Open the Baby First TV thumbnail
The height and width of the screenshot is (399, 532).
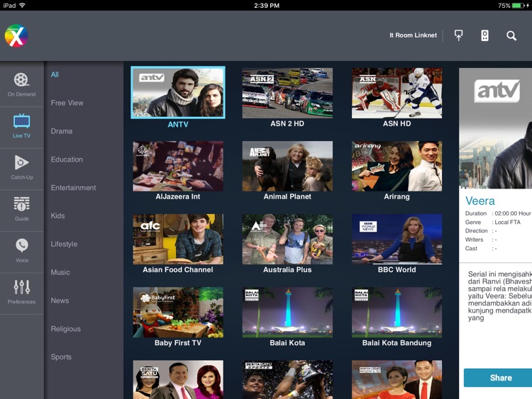tap(178, 313)
